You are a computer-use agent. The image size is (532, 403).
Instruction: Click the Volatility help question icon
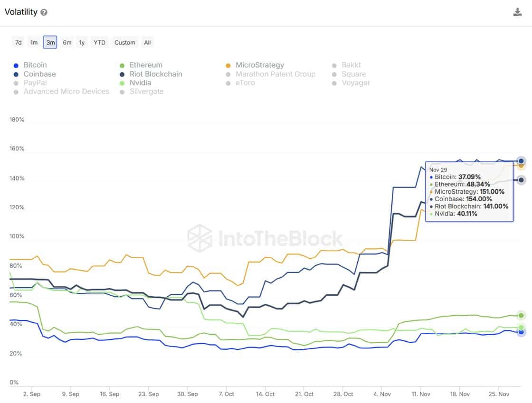pyautogui.click(x=44, y=12)
